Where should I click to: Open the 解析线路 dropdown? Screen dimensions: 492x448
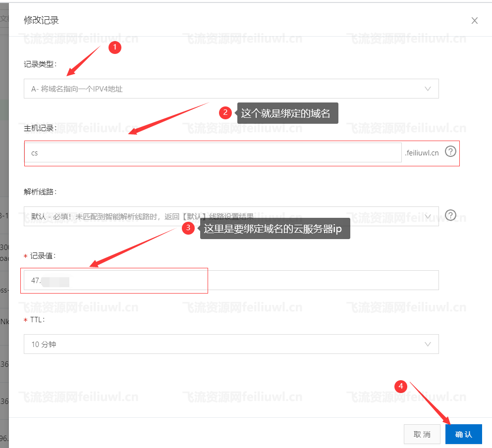pyautogui.click(x=231, y=216)
